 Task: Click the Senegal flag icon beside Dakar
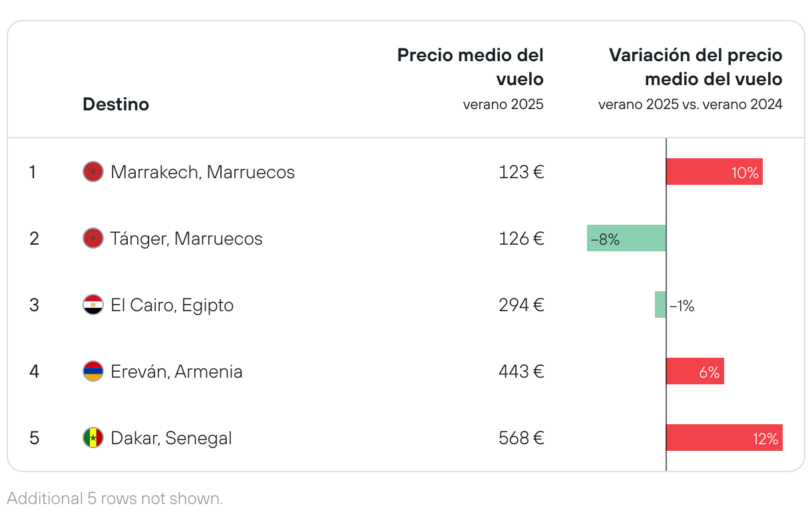click(93, 438)
